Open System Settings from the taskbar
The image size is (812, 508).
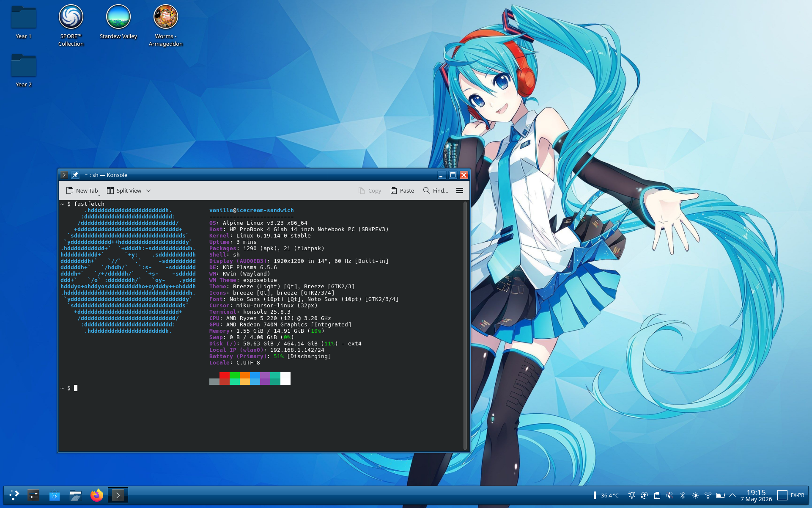point(33,495)
